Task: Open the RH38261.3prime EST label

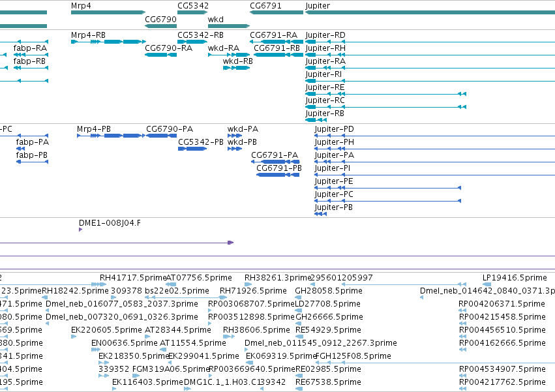Action: 278,278
